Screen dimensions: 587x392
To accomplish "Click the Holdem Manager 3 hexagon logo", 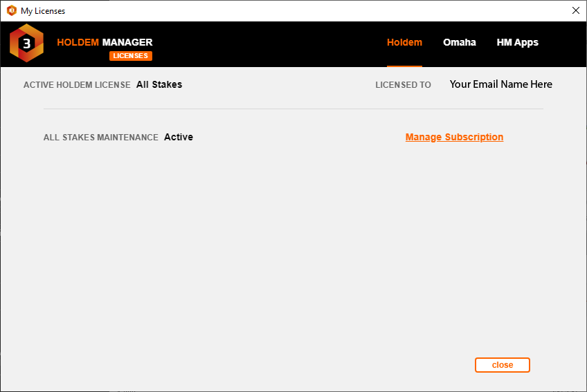I will tap(26, 43).
